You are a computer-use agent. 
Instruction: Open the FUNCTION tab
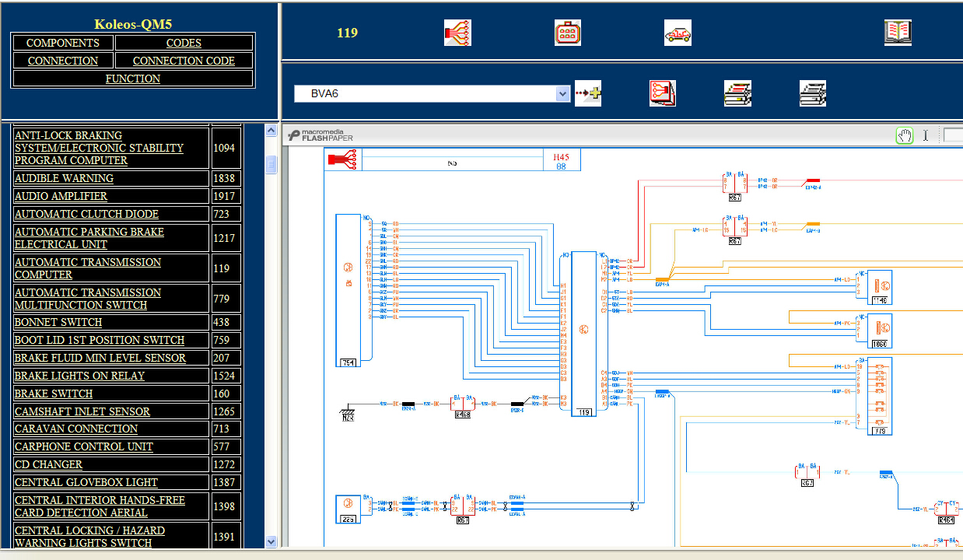tap(133, 79)
